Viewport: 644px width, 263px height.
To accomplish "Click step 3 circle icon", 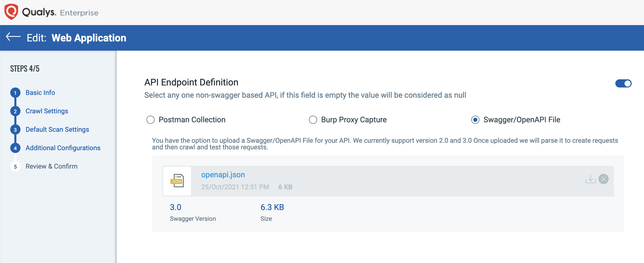I will click(x=15, y=130).
